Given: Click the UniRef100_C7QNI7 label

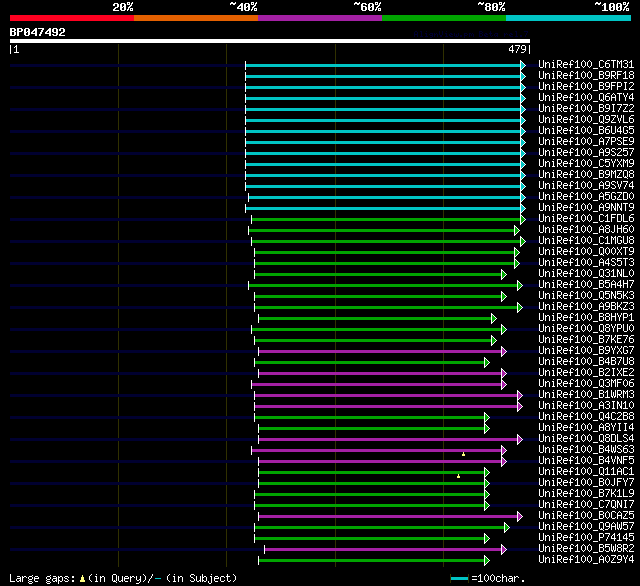Looking at the screenshot, I should point(586,505).
